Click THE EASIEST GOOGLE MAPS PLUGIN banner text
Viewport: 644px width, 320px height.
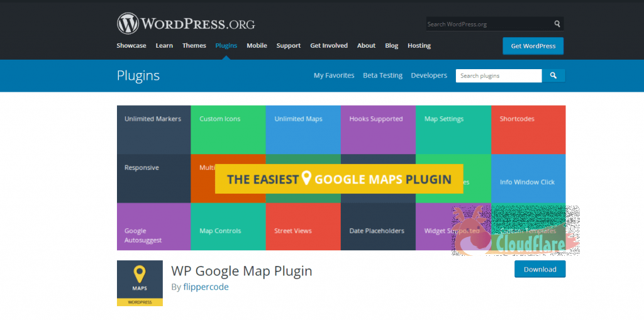(339, 179)
